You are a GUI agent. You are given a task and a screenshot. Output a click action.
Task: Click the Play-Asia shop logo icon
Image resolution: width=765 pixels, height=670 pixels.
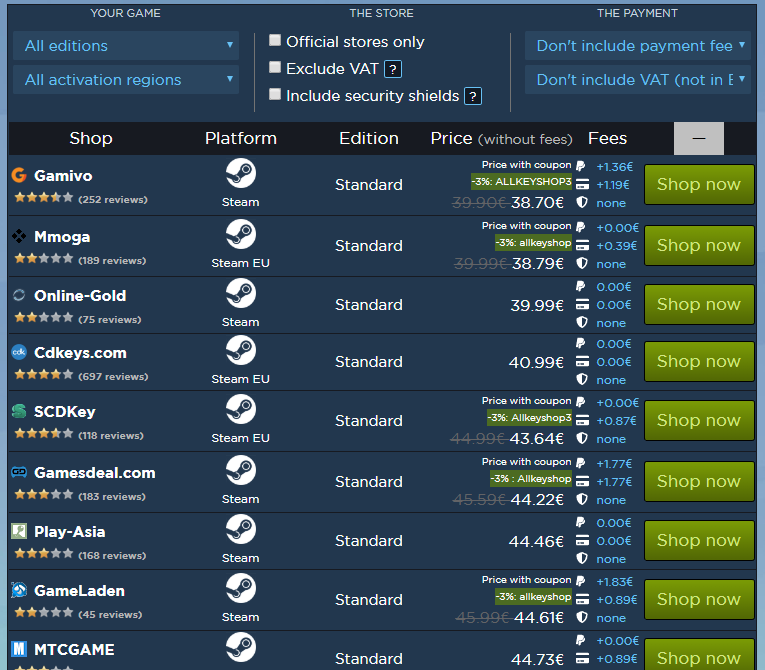coord(18,531)
